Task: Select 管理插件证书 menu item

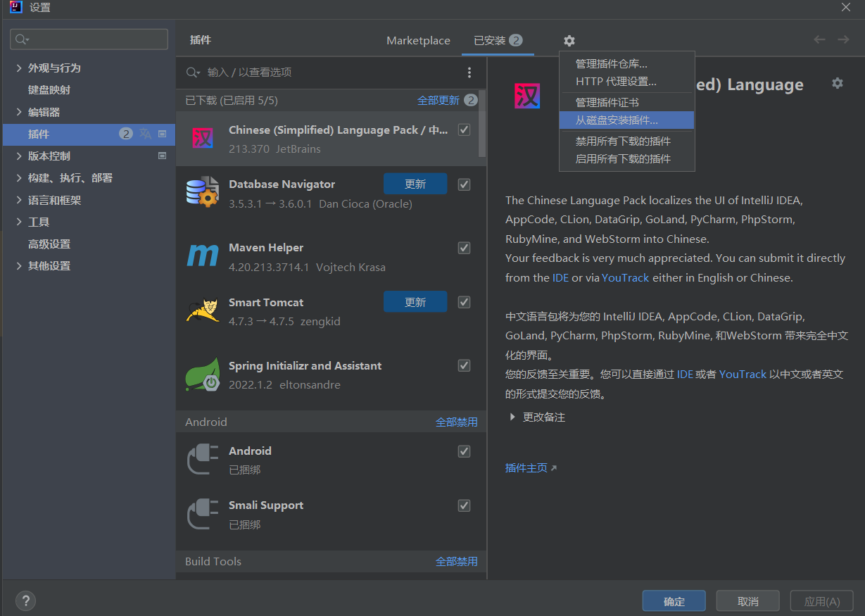Action: [627, 103]
